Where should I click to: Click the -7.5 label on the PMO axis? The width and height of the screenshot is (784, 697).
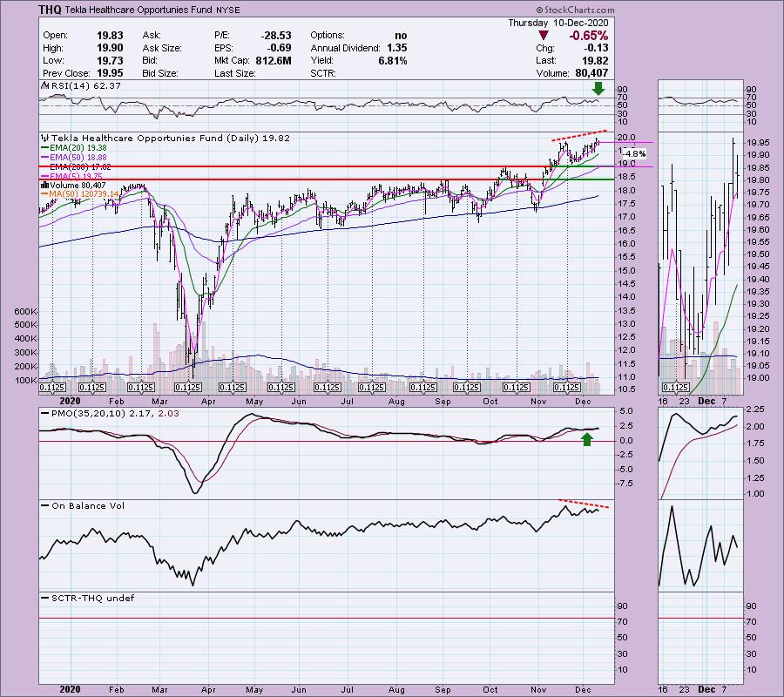click(x=625, y=484)
